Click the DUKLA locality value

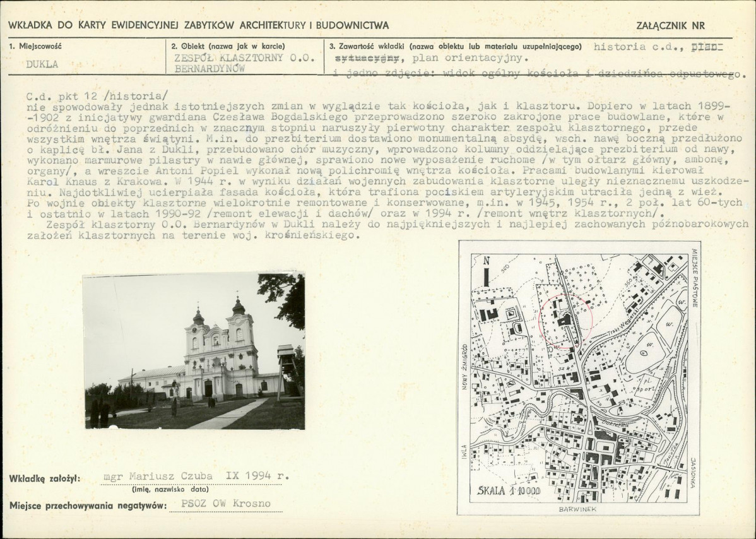[42, 64]
